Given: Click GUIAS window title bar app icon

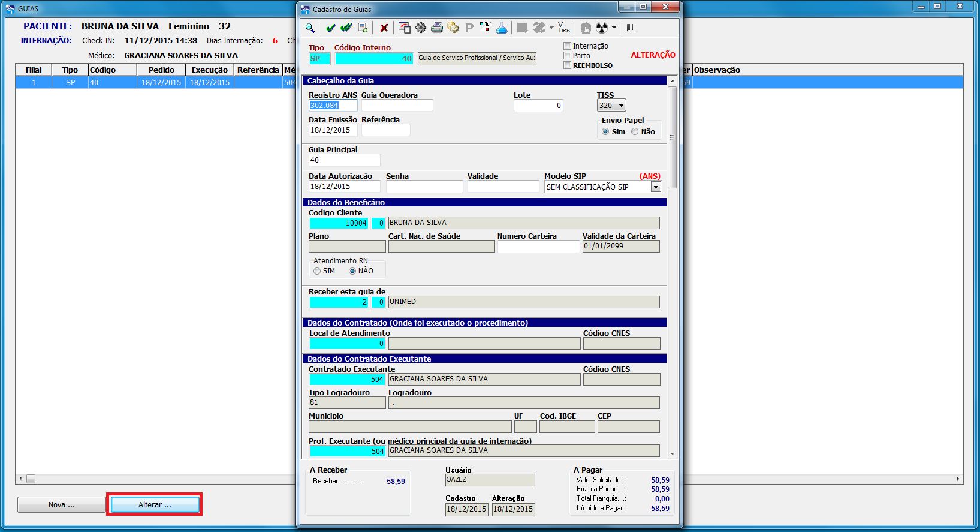Looking at the screenshot, I should point(10,8).
